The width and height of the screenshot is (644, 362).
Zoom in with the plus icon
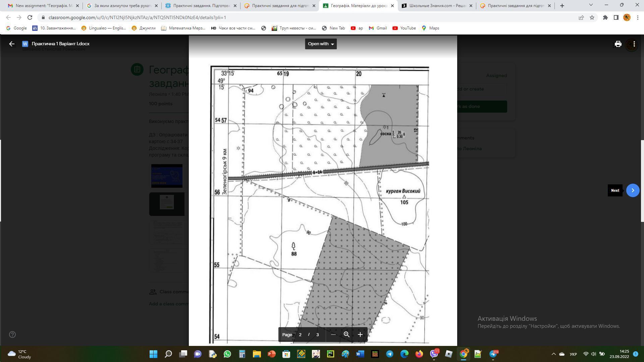(360, 335)
